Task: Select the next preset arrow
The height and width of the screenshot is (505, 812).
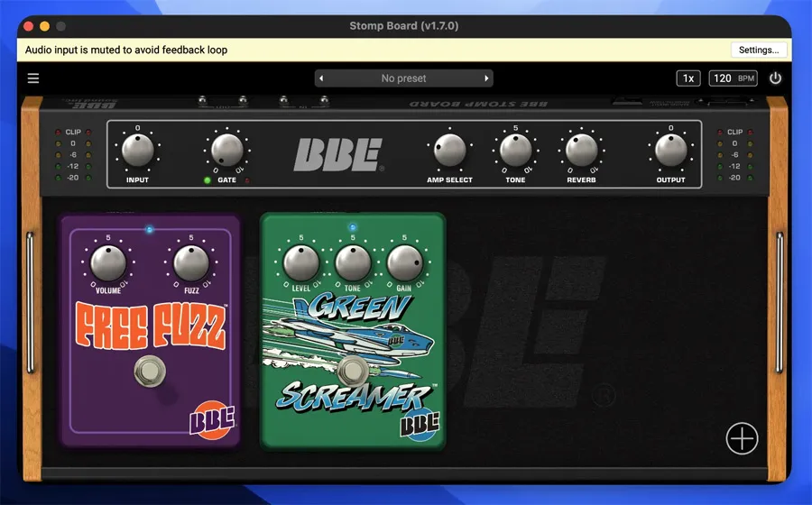Action: (x=486, y=78)
